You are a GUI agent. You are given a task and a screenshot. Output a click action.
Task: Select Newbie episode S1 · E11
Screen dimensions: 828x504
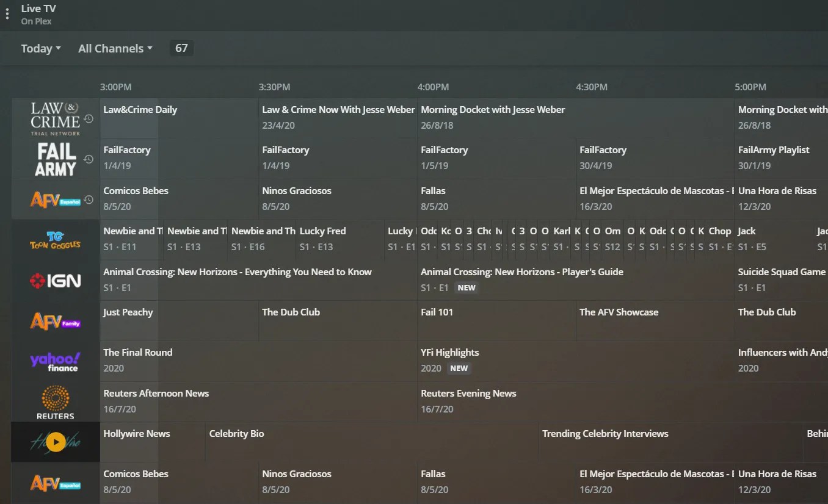(132, 240)
